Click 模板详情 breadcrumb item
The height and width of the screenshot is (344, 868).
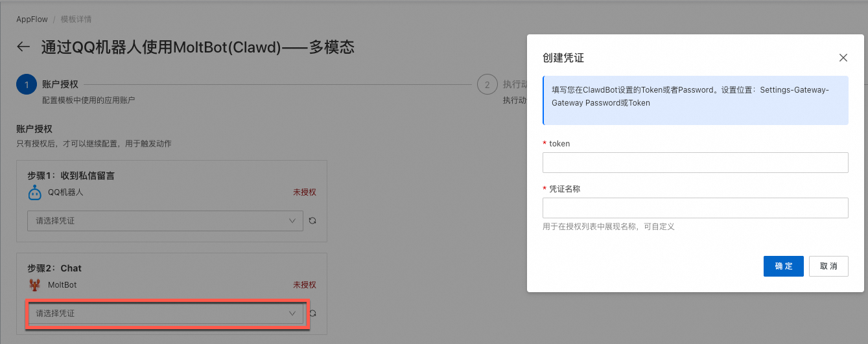point(75,19)
